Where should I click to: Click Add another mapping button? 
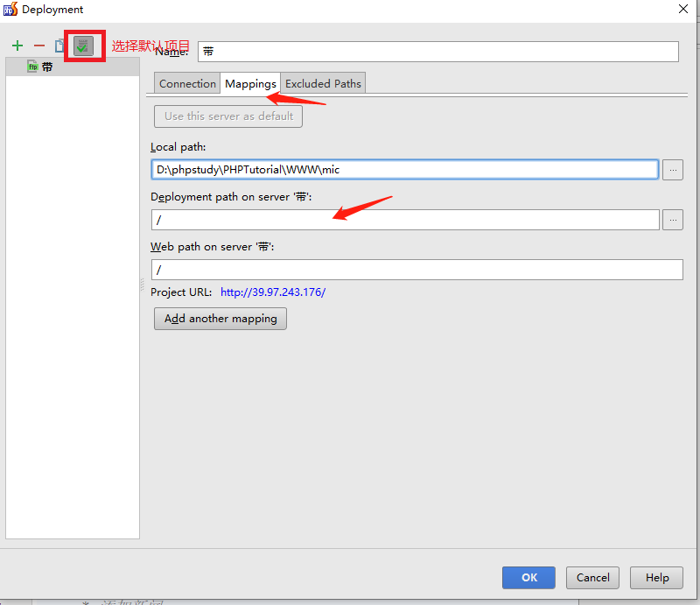tap(220, 319)
